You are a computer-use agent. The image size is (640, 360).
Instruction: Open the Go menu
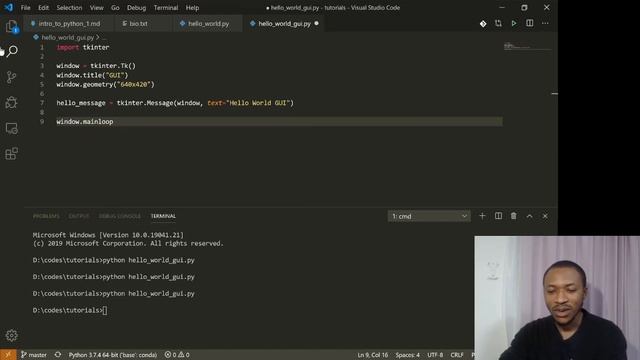coord(115,7)
